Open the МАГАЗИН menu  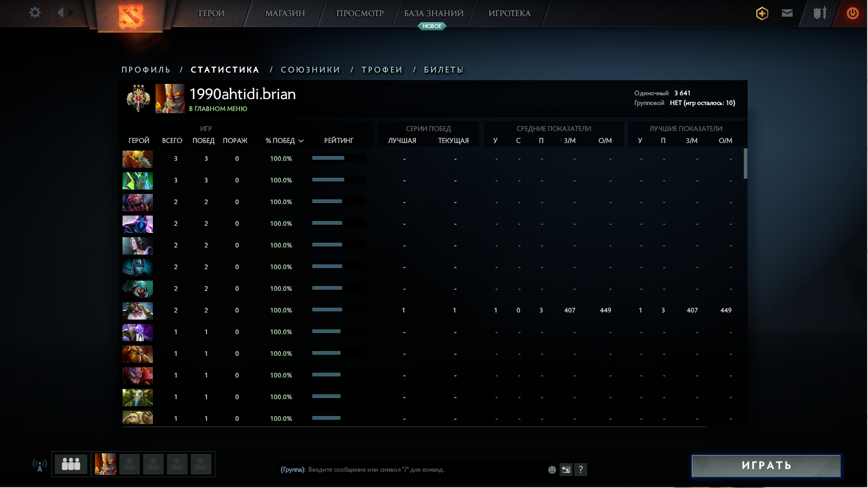[286, 13]
